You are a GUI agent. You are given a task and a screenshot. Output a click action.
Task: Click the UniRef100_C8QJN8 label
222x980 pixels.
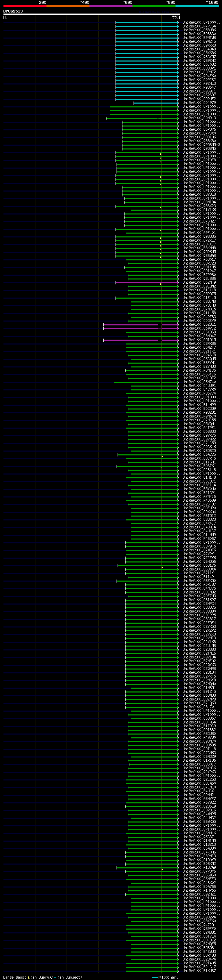point(199,302)
